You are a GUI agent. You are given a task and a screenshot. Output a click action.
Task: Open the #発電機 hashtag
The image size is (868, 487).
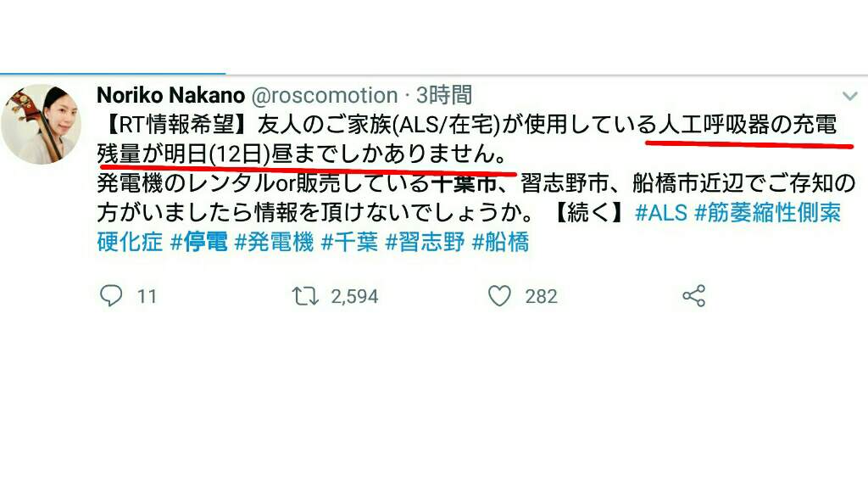pyautogui.click(x=274, y=242)
